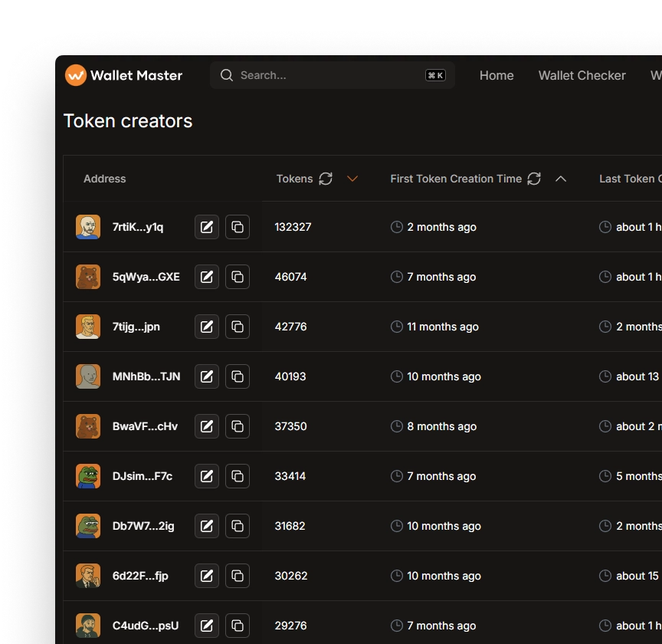Click the Pepe avatar for Db7W7...2ig
The image size is (662, 644).
coord(88,526)
